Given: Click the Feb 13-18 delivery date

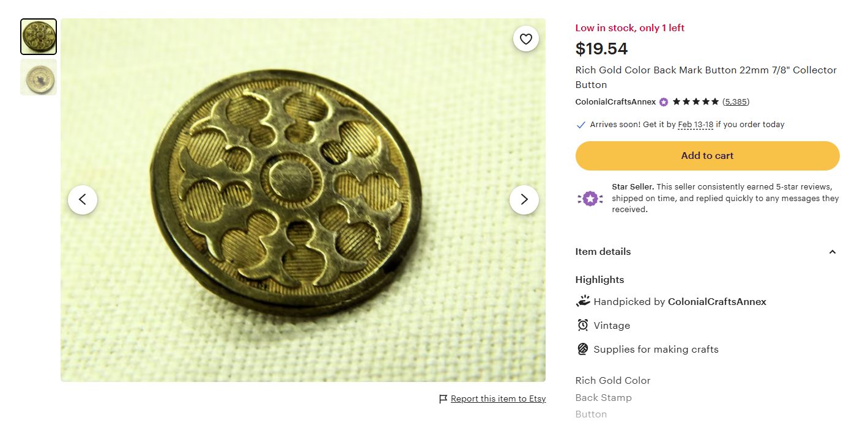Looking at the screenshot, I should tap(696, 125).
